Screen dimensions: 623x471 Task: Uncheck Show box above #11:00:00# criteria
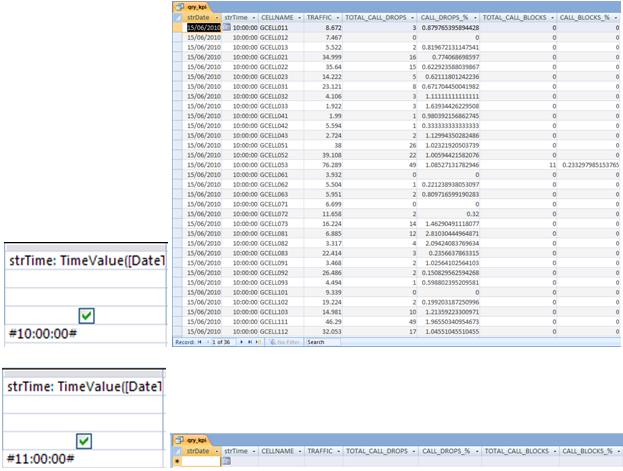pyautogui.click(x=86, y=438)
